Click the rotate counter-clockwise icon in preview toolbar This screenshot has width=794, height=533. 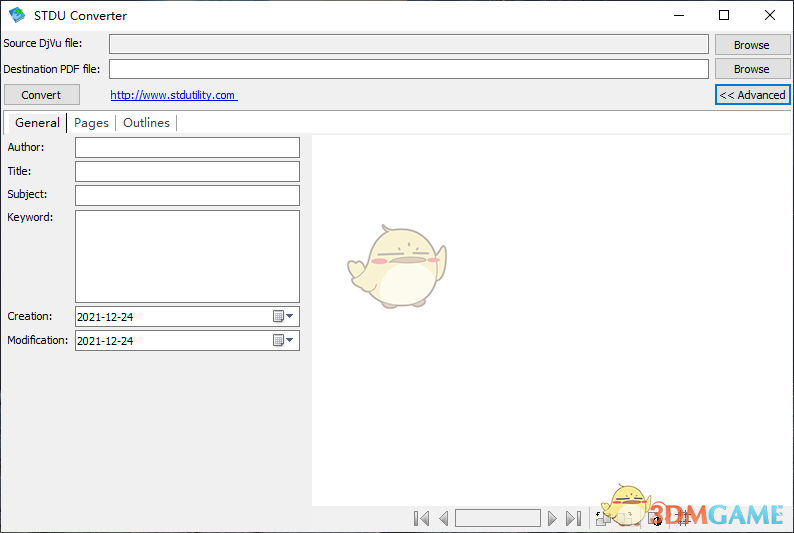pos(603,518)
